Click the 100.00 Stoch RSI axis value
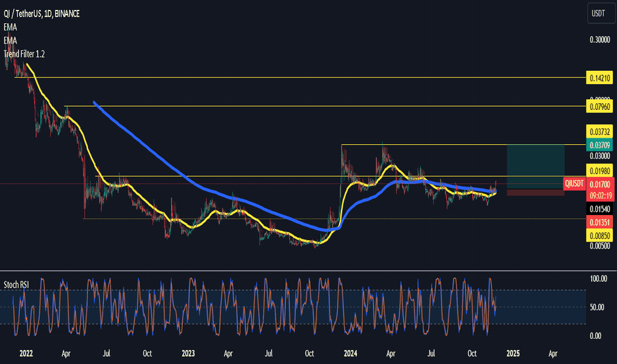Screen dimensions: 617x364 point(598,279)
